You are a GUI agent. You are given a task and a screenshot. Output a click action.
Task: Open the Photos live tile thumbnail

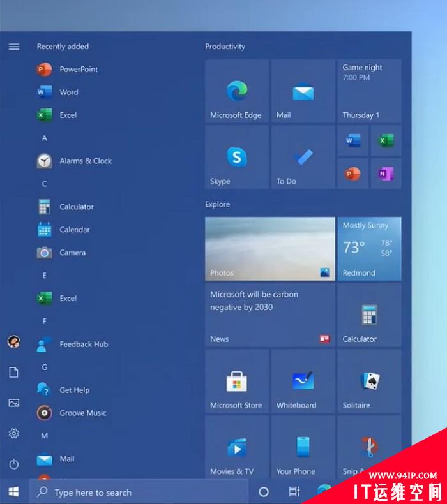[x=269, y=249]
